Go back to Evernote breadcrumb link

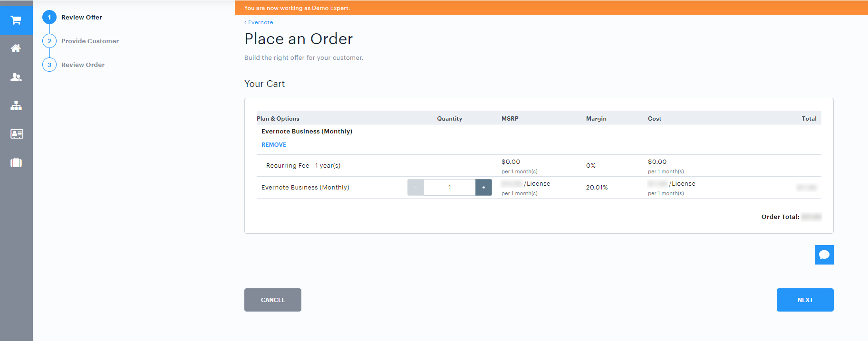point(259,22)
